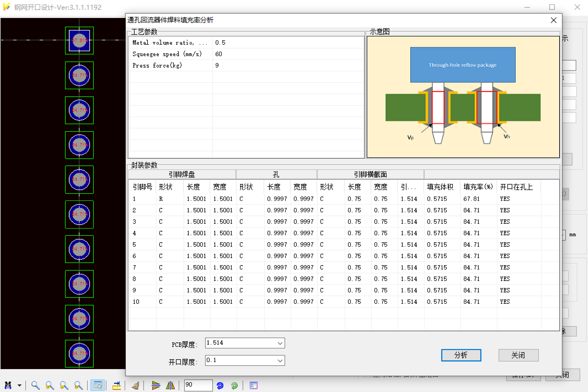The height and width of the screenshot is (392, 588).
Task: Toggle the highlighted inspect view icon
Action: coord(98,385)
